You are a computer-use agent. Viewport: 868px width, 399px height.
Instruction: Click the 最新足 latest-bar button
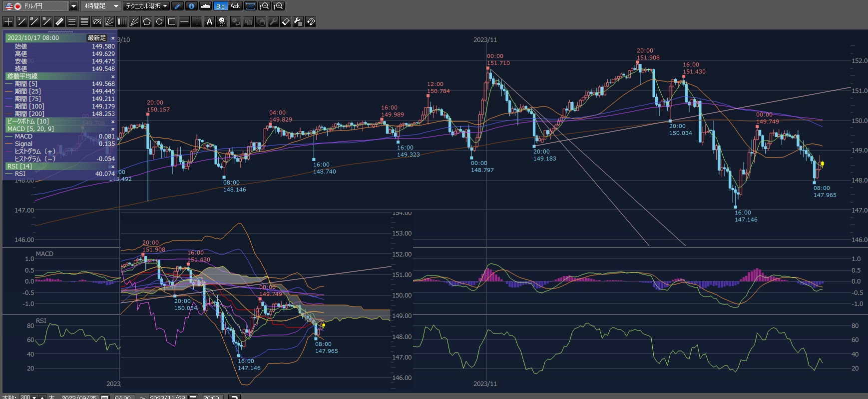tap(97, 38)
